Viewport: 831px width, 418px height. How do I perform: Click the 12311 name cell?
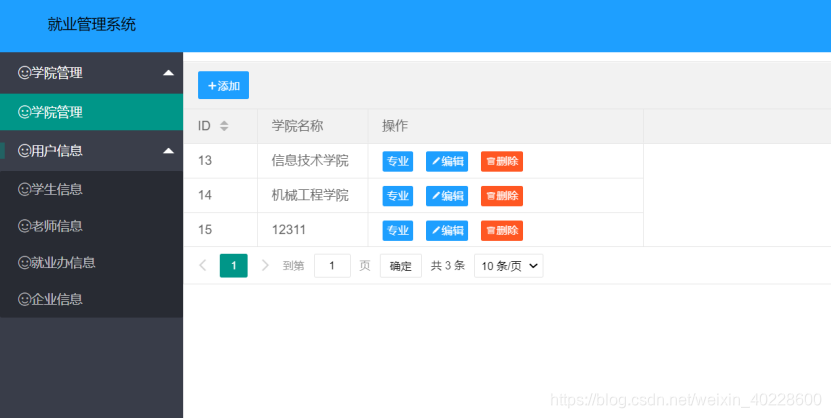click(x=313, y=230)
